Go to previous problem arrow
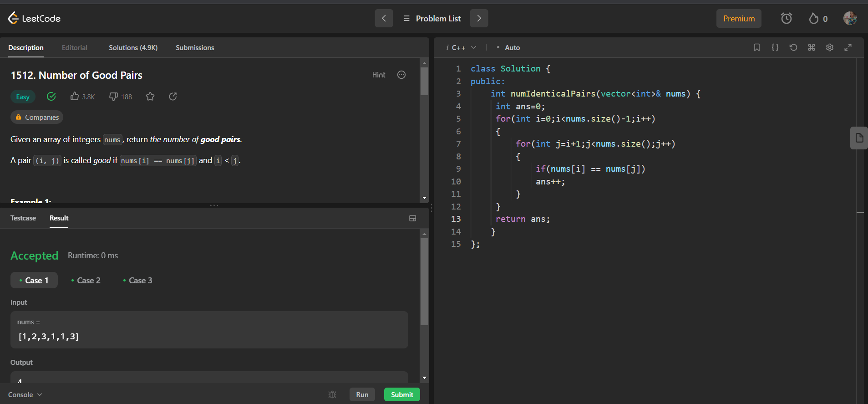This screenshot has width=868, height=404. (x=384, y=18)
